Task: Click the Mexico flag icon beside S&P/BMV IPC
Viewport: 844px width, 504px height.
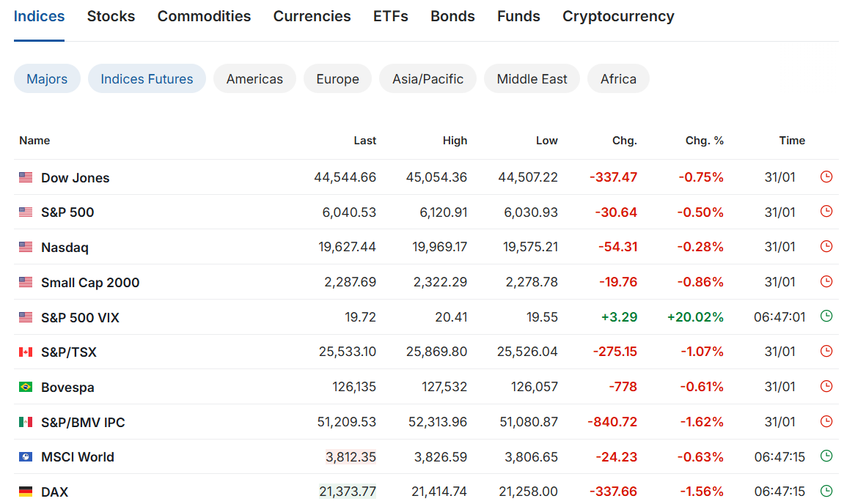Action: [26, 422]
